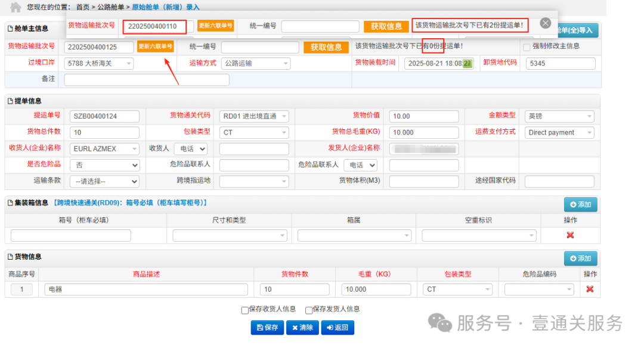Enable the 强制修改主信息 checkbox
Image resolution: width=644 pixels, height=349 pixels.
point(527,47)
